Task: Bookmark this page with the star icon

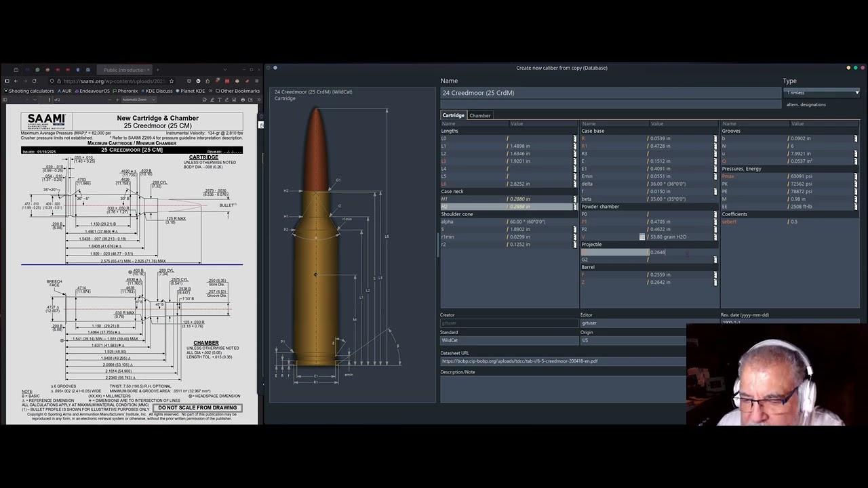Action: coord(172,81)
